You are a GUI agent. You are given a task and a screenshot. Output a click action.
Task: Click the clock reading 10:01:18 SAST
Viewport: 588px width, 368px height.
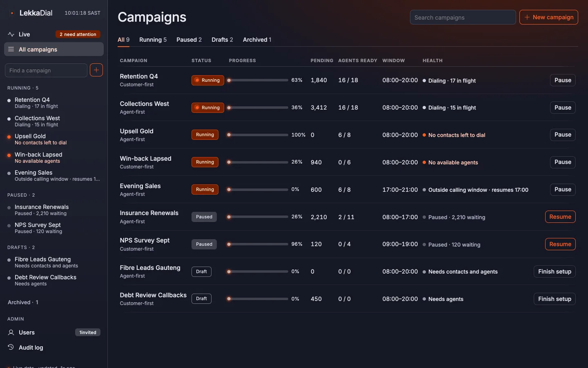(x=82, y=13)
